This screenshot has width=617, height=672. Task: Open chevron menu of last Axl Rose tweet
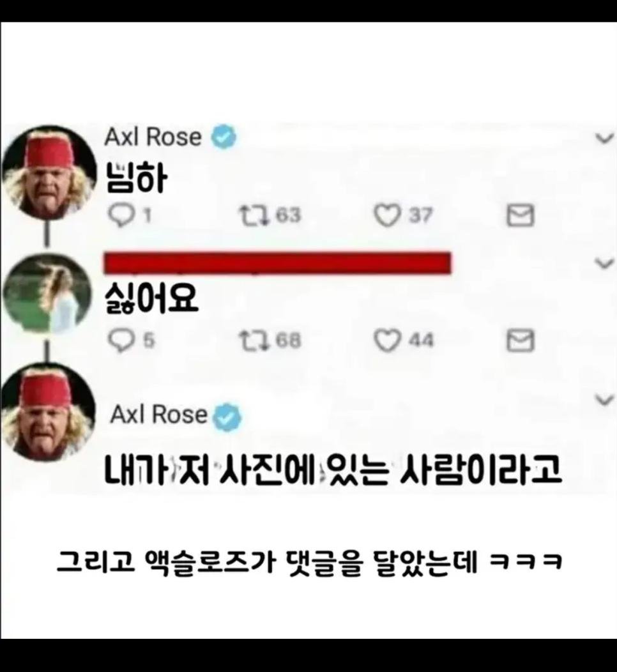click(x=605, y=400)
